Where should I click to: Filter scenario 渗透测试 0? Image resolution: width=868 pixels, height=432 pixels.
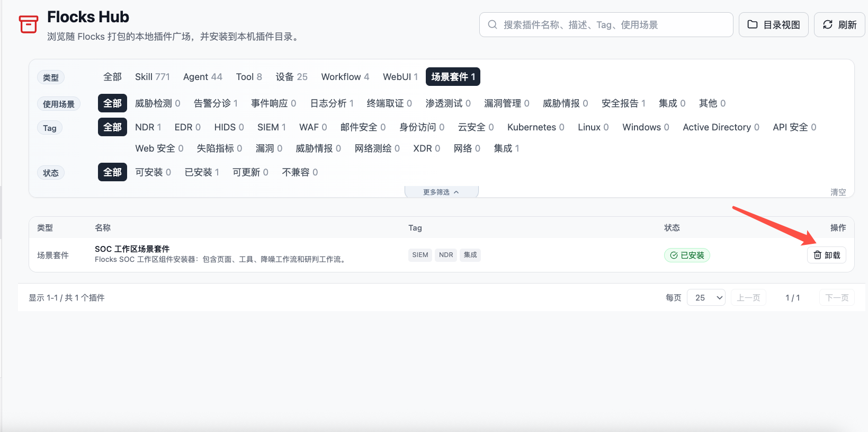(x=448, y=103)
